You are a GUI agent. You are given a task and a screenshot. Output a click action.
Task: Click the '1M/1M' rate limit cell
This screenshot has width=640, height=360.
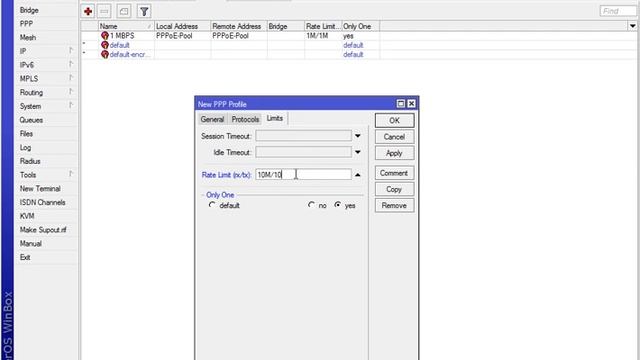[x=317, y=36]
